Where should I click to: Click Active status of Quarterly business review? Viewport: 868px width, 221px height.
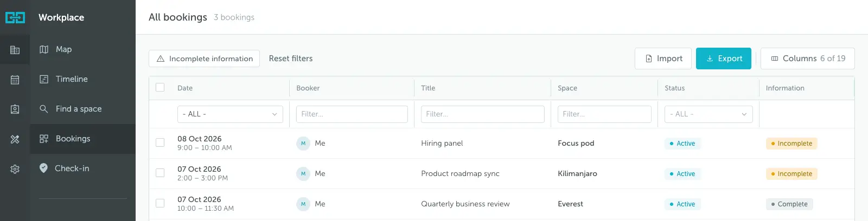tap(682, 204)
